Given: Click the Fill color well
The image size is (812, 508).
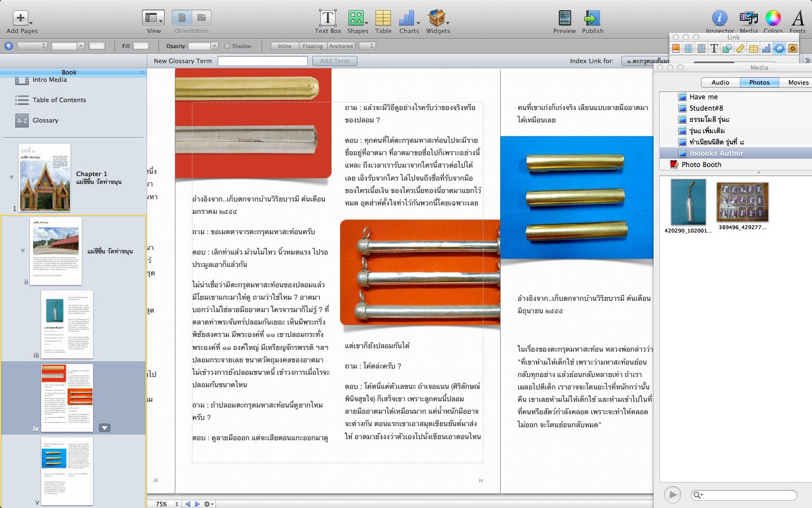Looking at the screenshot, I should tap(141, 46).
